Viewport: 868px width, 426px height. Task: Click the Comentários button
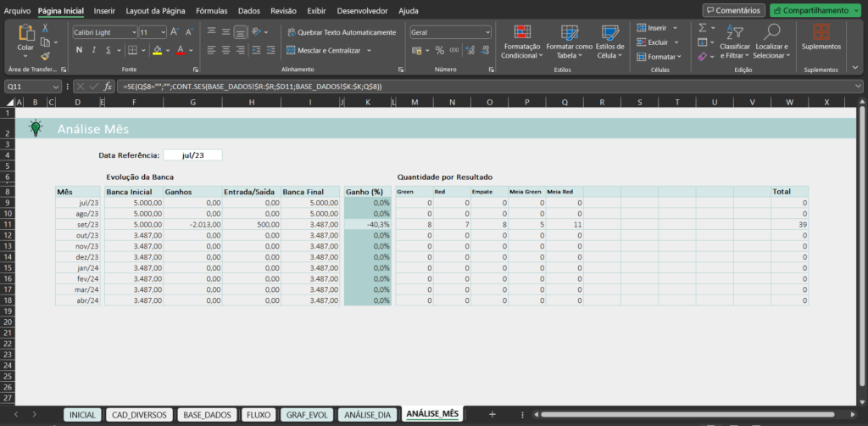click(x=733, y=10)
